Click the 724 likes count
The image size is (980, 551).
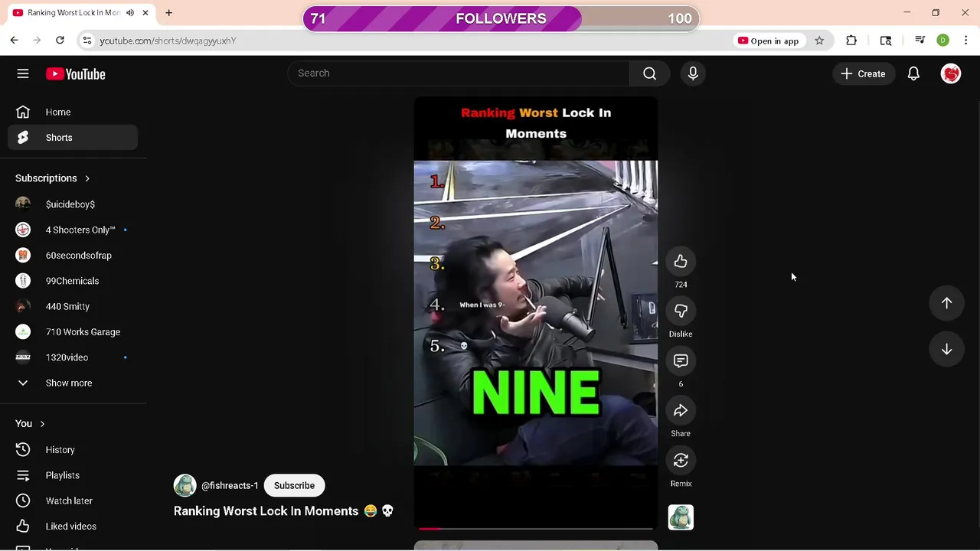point(681,285)
